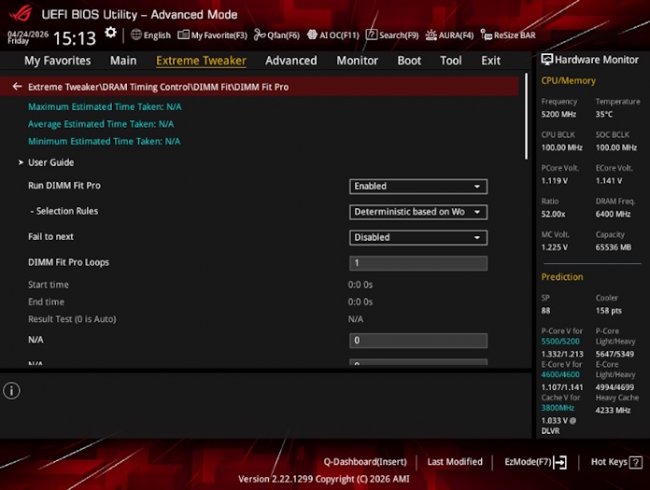Click the time display 15:13
Viewport: 650px width, 490px height.
tap(75, 39)
